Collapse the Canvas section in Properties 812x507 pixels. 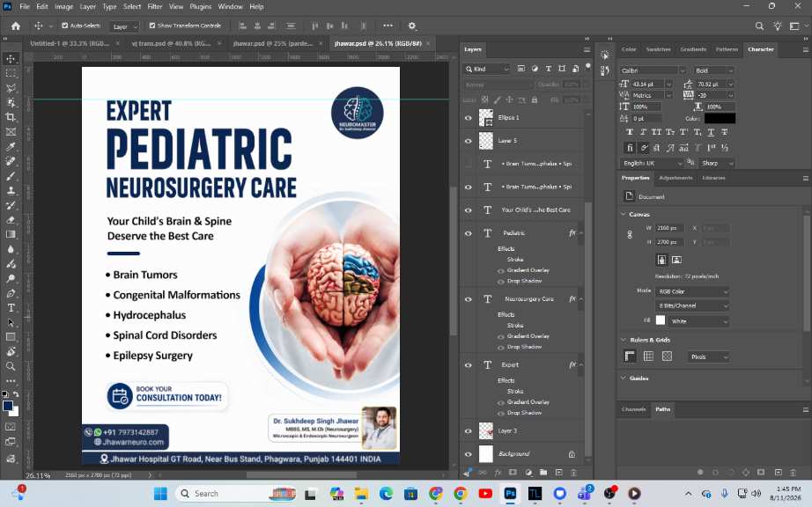pos(623,214)
